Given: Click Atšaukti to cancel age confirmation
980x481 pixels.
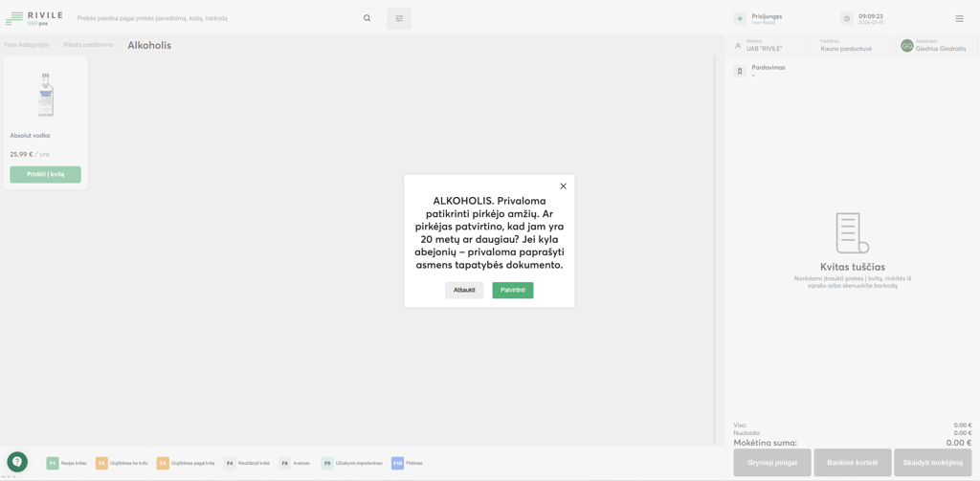Looking at the screenshot, I should click(x=464, y=290).
